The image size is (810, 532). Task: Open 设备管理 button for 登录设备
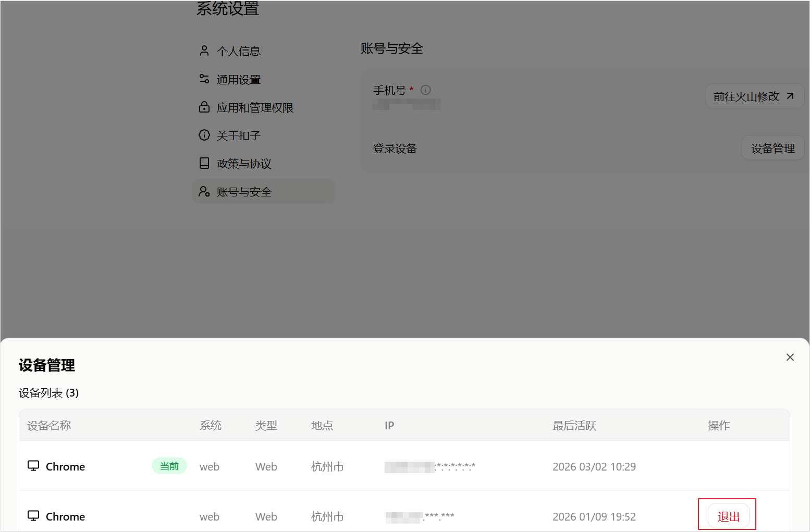(x=772, y=149)
